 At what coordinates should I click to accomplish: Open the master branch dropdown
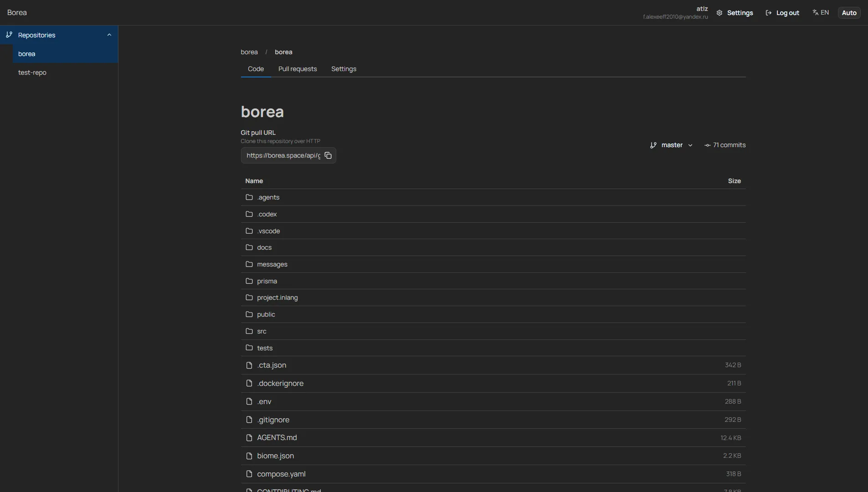(671, 145)
